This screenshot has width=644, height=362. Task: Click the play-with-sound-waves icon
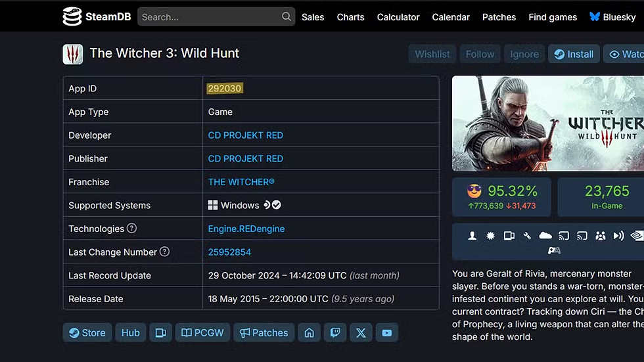click(x=618, y=236)
